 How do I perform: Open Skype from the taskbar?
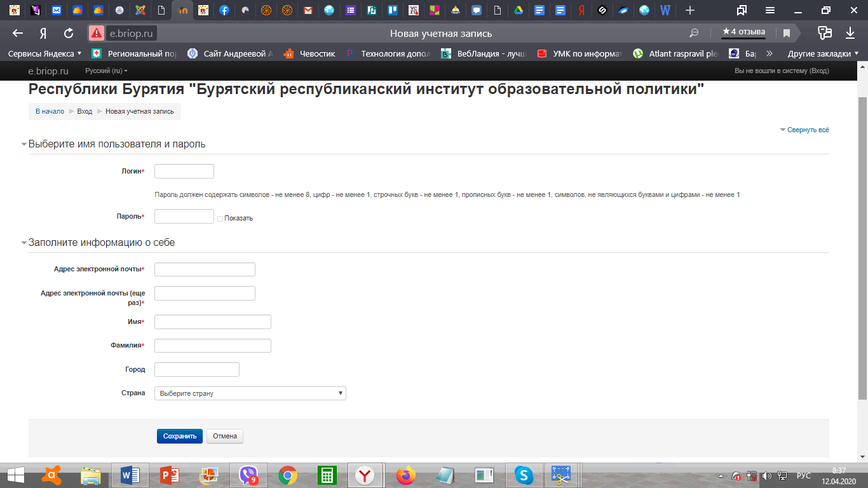coord(523,475)
